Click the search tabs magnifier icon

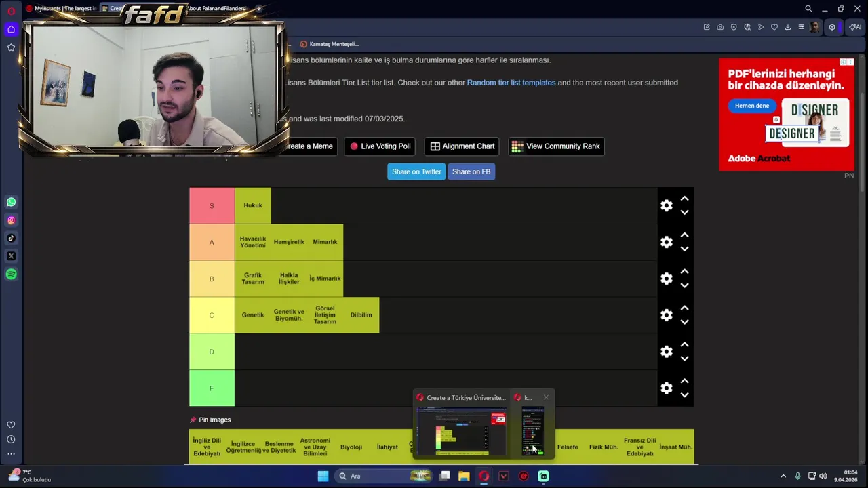click(808, 9)
